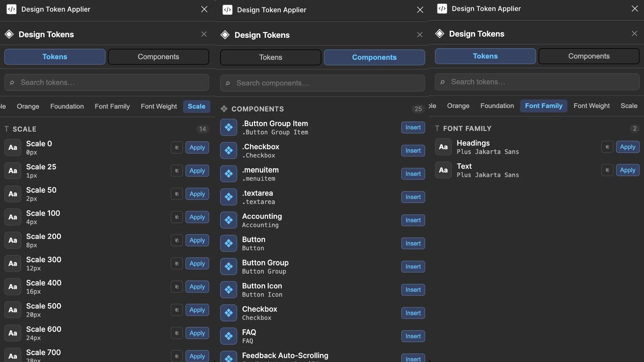The image size is (644, 362).
Task: Click the Button Icon component icon
Action: [229, 290]
